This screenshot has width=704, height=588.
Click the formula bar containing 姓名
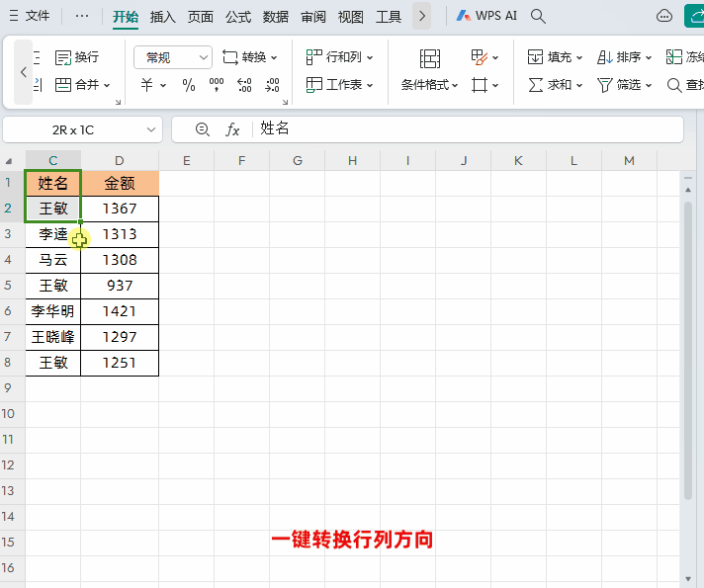coord(467,129)
